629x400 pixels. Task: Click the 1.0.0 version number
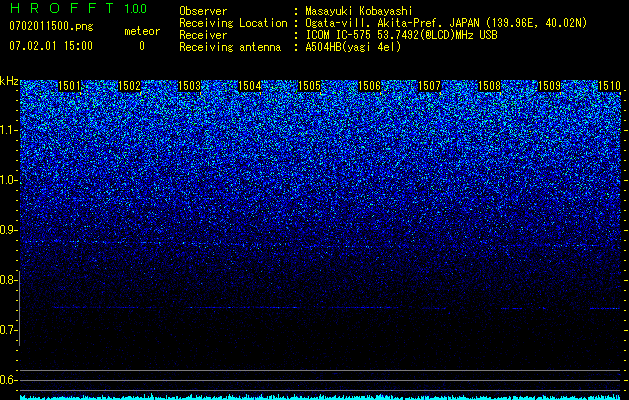pos(136,9)
